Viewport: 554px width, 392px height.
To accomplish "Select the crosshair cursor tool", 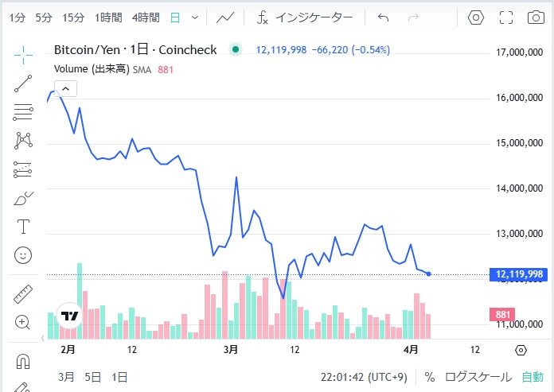I will pyautogui.click(x=23, y=55).
